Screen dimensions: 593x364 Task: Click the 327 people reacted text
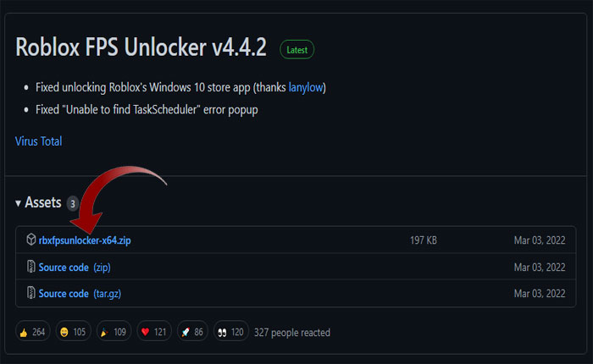292,333
